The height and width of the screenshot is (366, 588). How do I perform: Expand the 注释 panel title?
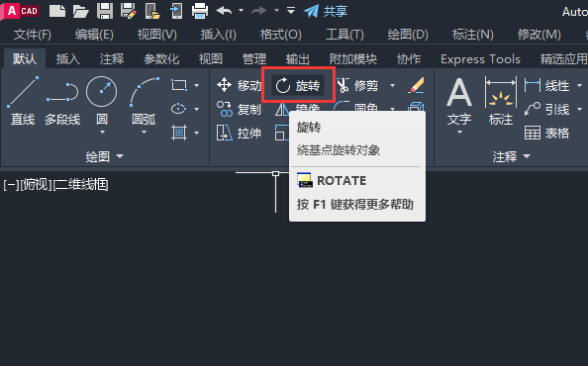pyautogui.click(x=512, y=156)
